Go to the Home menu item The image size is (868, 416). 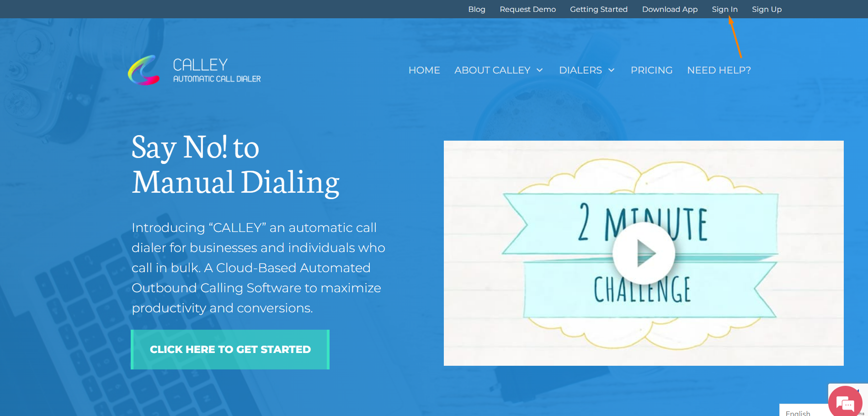click(424, 70)
